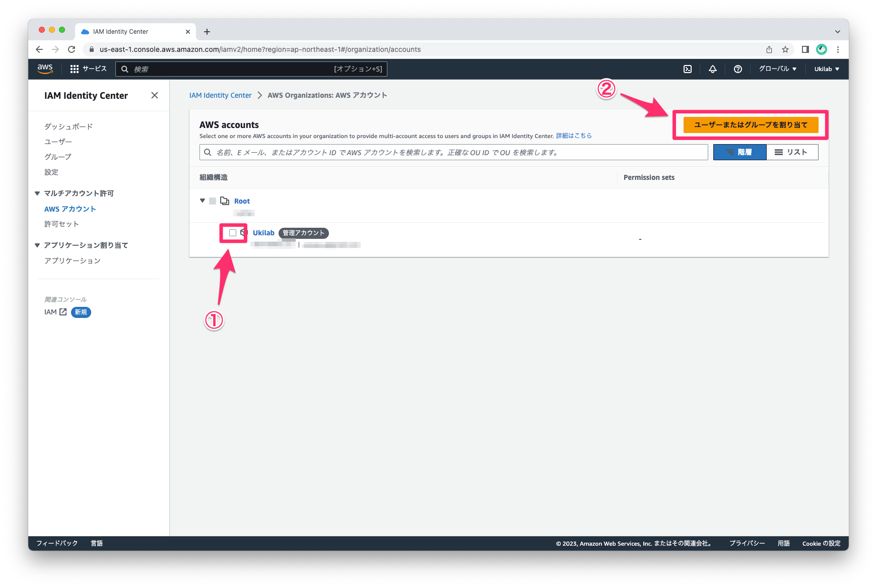Click the 組織構造 column header

click(214, 177)
